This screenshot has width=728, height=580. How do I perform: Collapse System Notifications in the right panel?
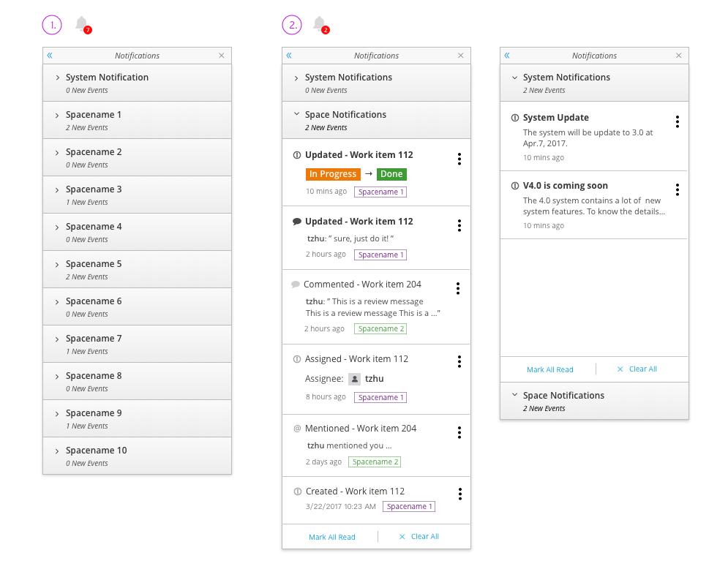(x=515, y=77)
